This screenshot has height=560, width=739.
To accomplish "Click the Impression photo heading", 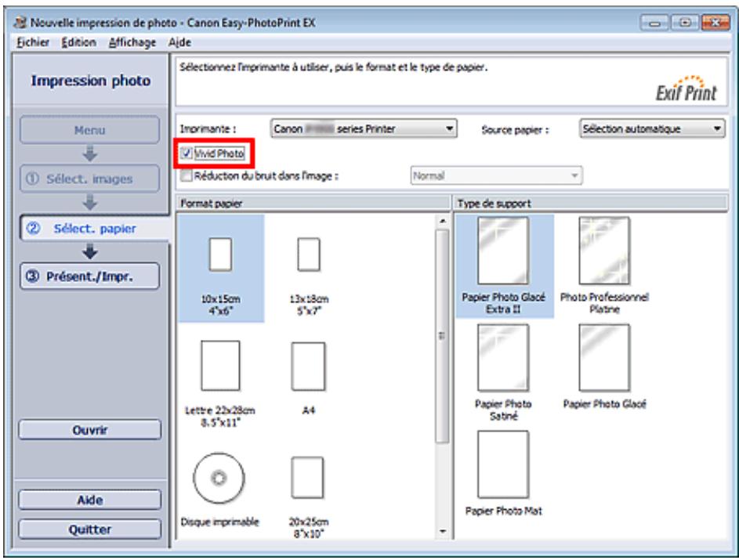I will (91, 81).
